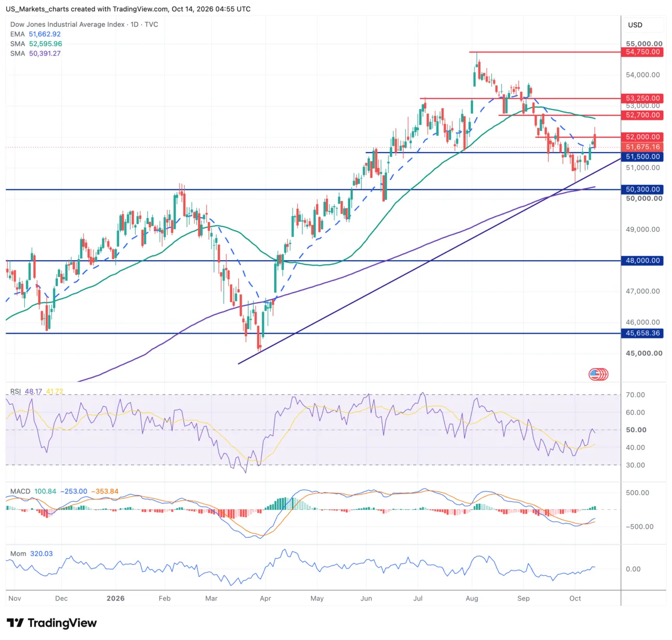Click the Nov label on time axis
The width and height of the screenshot is (672, 640).
pos(15,598)
